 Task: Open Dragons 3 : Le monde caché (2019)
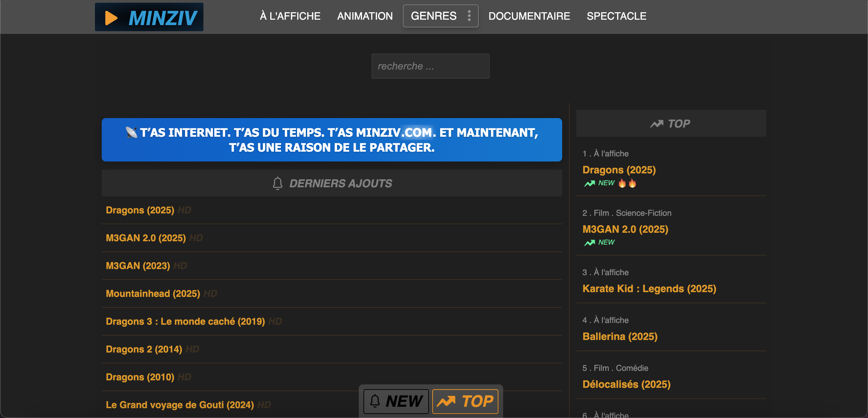[x=185, y=322]
